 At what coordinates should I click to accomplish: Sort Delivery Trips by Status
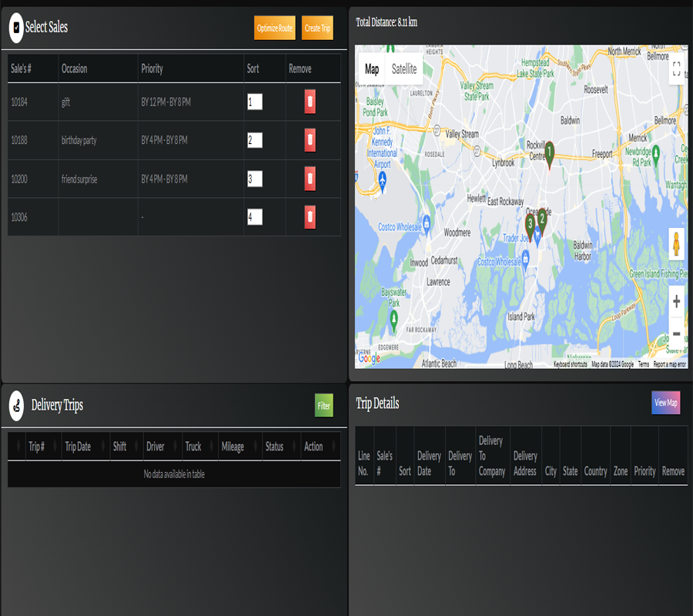click(282, 447)
